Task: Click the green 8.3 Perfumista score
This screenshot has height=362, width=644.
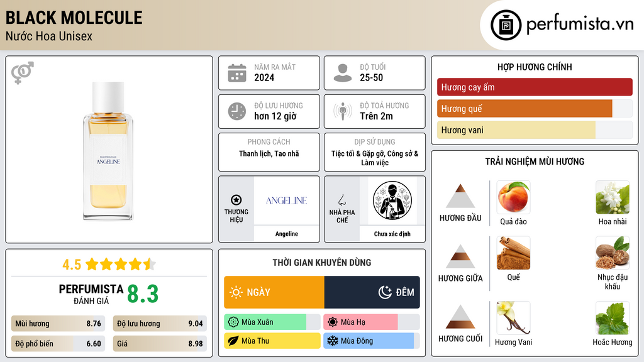Action: [143, 294]
